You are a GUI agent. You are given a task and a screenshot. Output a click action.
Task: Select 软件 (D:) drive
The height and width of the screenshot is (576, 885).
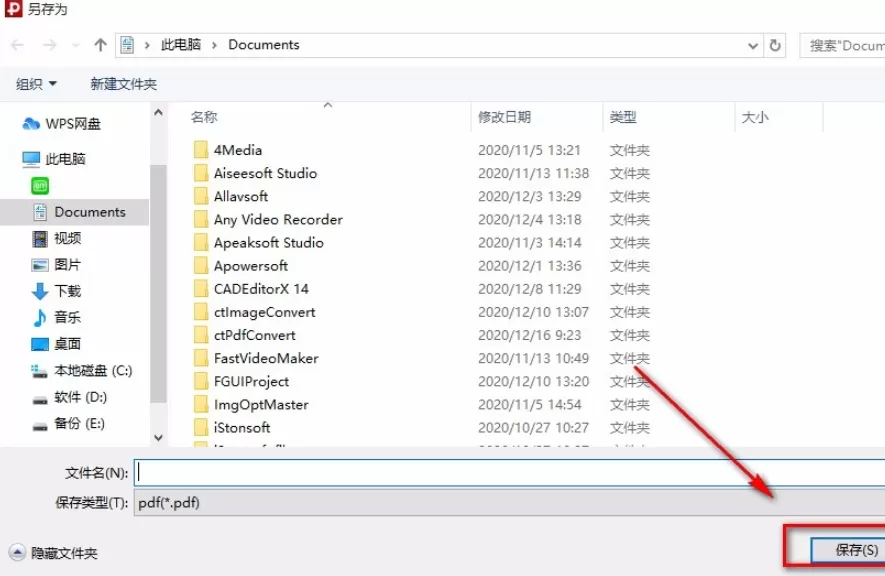(x=69, y=397)
